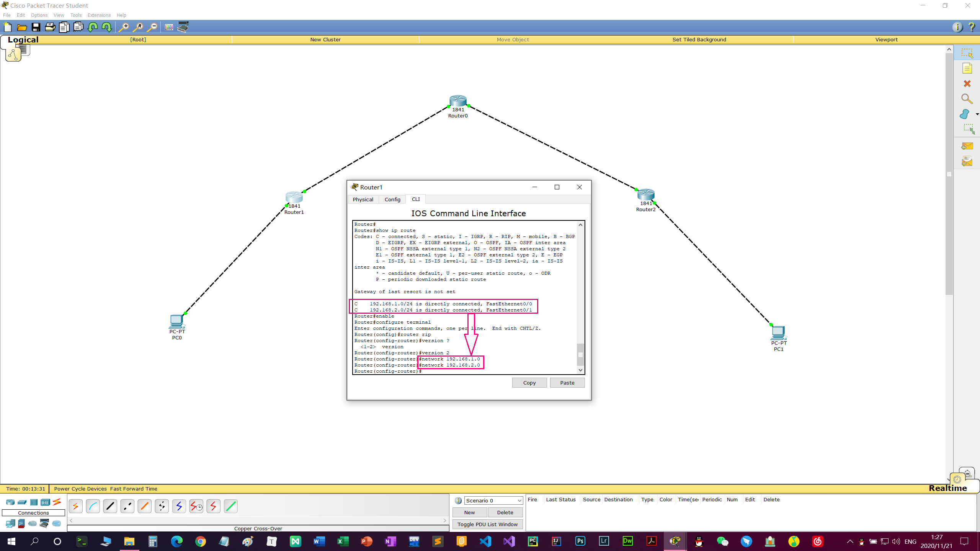Screen dimensions: 980x551
Task: Scroll down the CLI output area
Action: click(580, 371)
